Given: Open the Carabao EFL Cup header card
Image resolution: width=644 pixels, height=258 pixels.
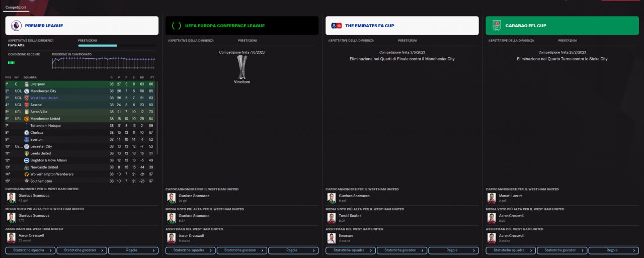Looking at the screenshot, I should tap(562, 26).
